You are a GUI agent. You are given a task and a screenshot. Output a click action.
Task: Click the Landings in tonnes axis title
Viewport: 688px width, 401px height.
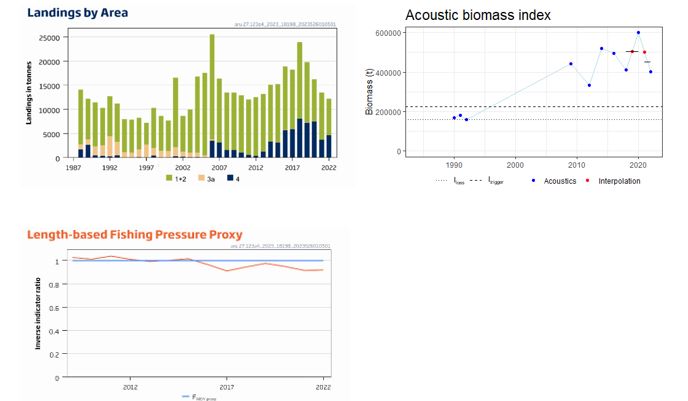pos(29,97)
